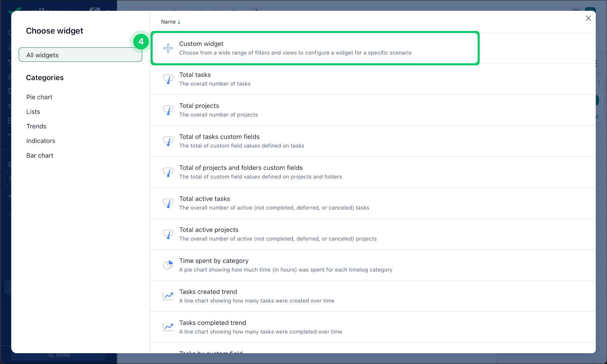Toggle the Name column sort arrow
This screenshot has height=364, width=607.
click(179, 21)
